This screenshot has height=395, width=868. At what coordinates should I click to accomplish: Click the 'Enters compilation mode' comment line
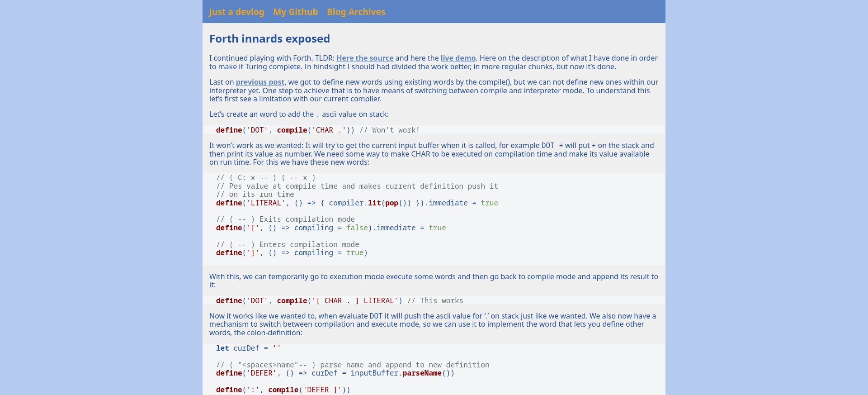288,245
